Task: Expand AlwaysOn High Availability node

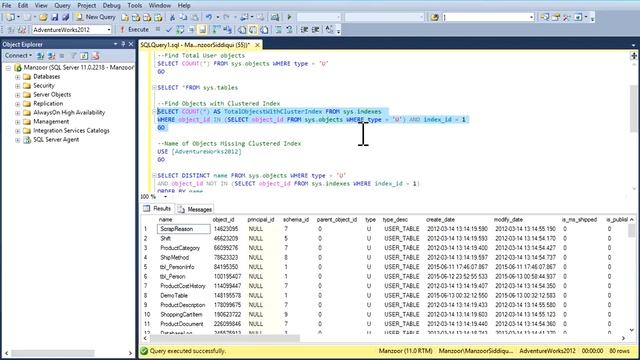Action: pyautogui.click(x=18, y=113)
